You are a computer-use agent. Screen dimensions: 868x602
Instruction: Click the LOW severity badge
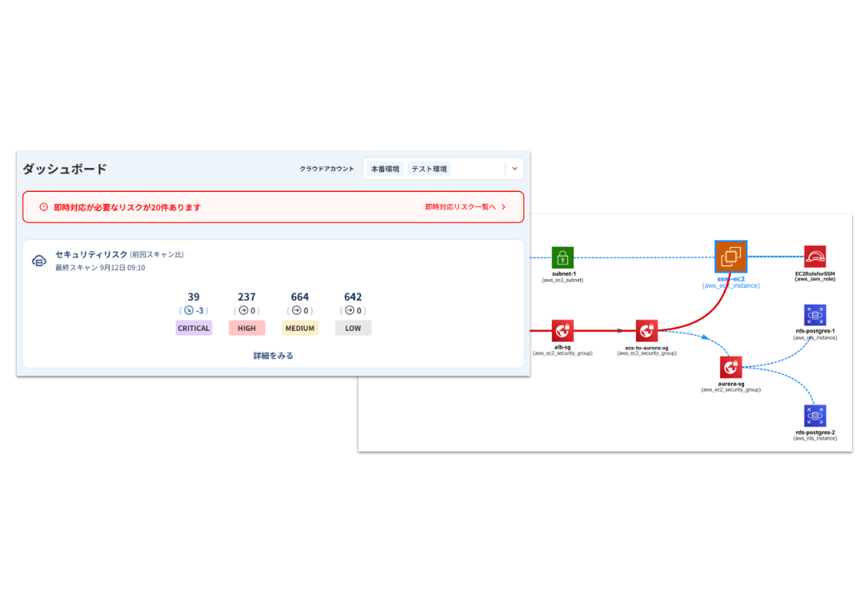tap(353, 328)
